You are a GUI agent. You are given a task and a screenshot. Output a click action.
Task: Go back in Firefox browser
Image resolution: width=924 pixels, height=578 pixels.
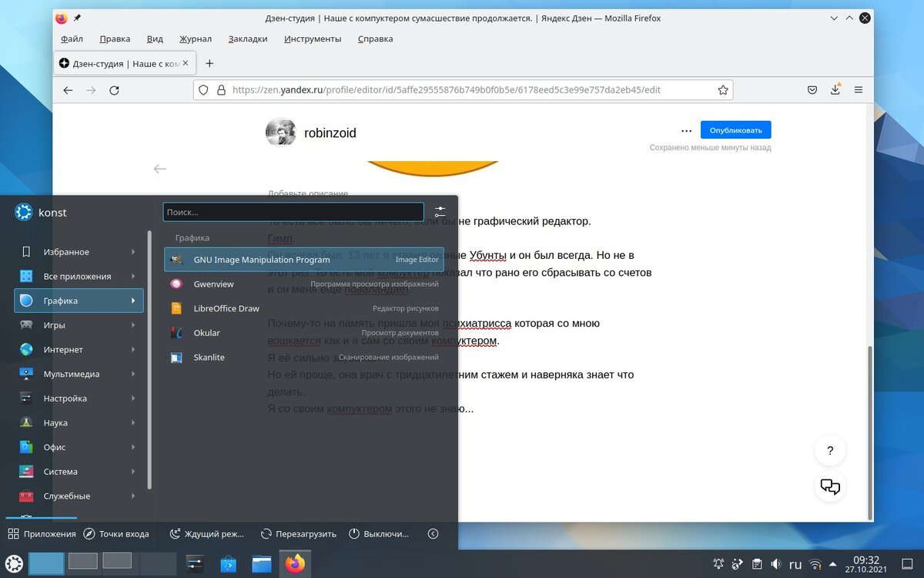pyautogui.click(x=68, y=90)
